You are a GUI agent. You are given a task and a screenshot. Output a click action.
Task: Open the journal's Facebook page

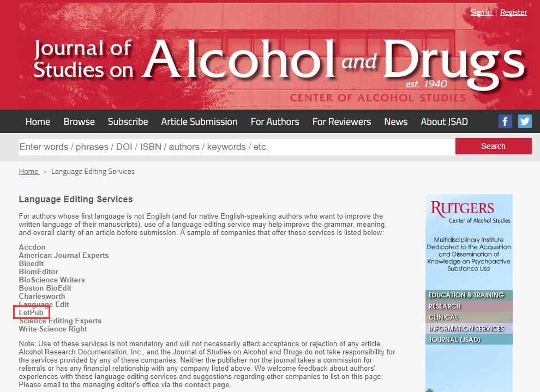tap(505, 121)
